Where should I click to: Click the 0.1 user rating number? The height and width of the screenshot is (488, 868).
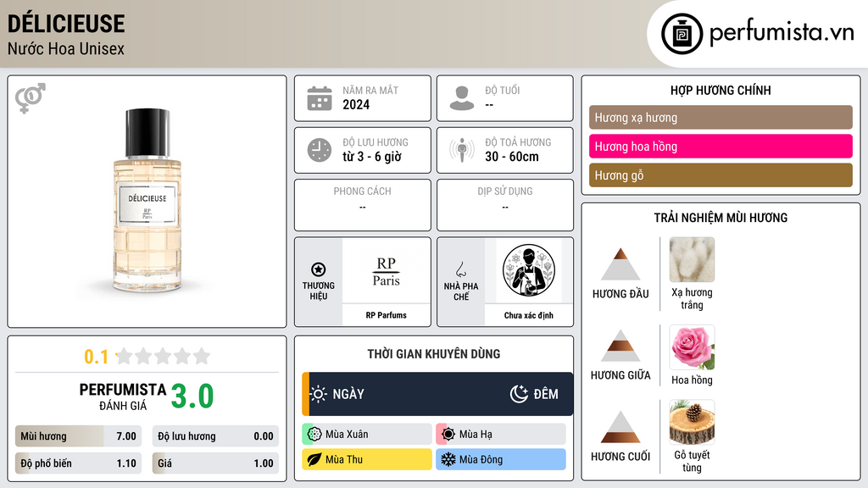click(96, 357)
